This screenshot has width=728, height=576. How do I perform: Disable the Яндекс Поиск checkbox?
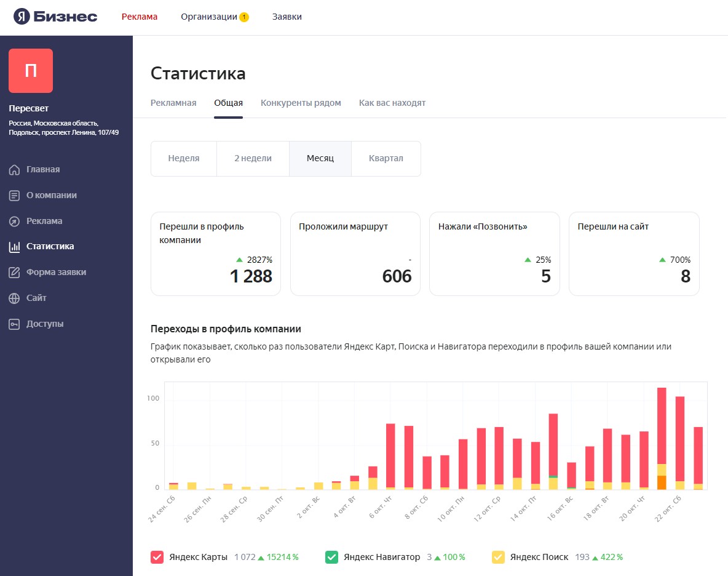(x=498, y=558)
